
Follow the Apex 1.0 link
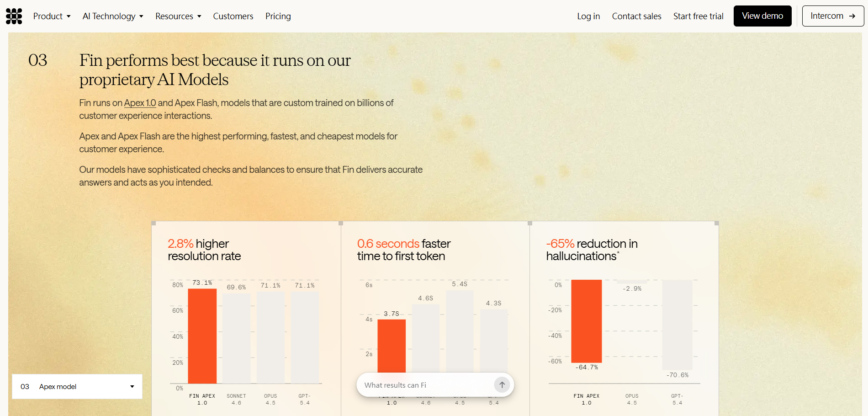point(140,103)
